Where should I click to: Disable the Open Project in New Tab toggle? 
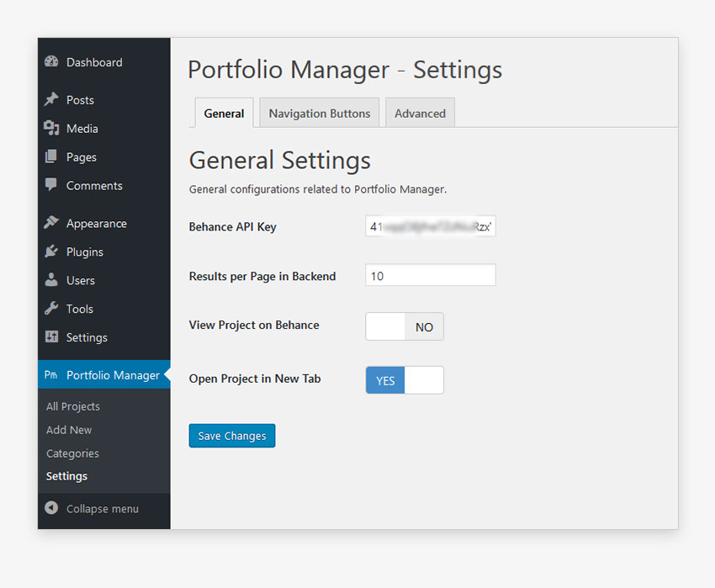click(404, 380)
